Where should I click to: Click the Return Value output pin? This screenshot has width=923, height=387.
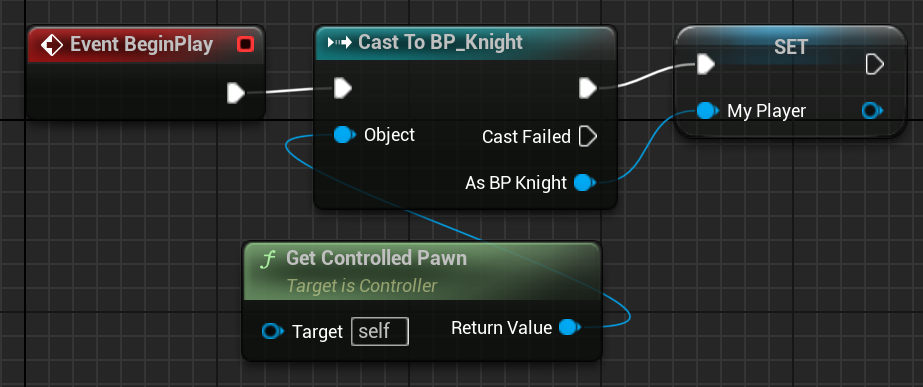569,328
